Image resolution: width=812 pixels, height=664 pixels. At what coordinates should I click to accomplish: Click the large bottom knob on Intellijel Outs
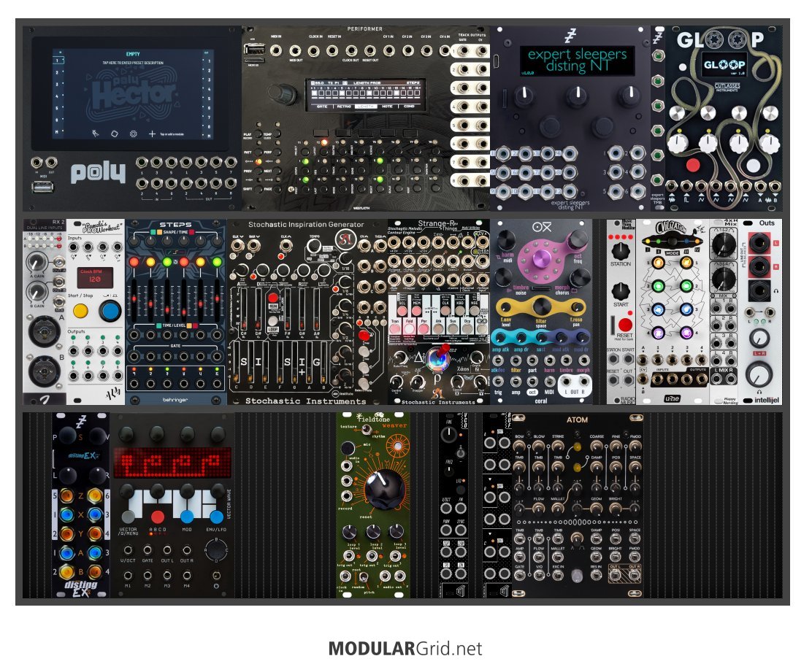point(759,374)
